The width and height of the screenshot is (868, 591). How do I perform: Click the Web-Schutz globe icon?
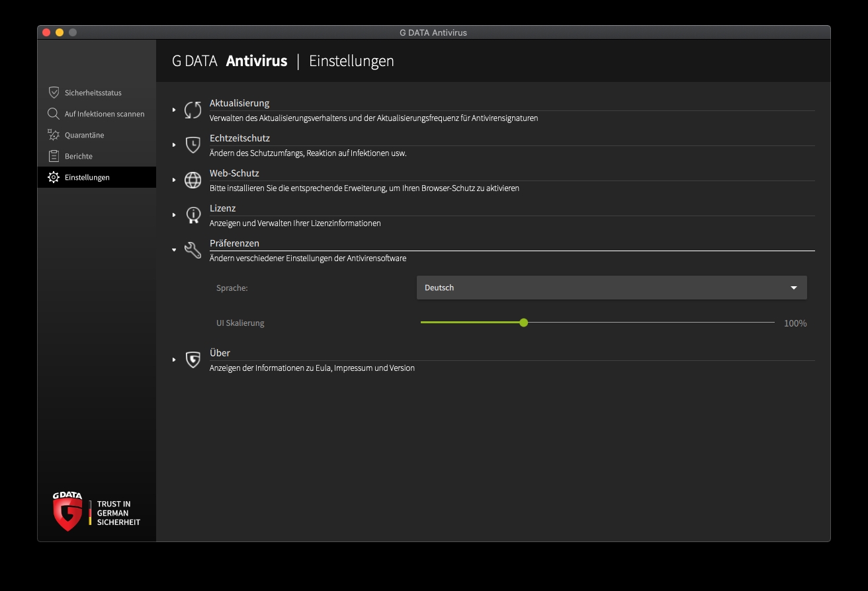point(193,180)
